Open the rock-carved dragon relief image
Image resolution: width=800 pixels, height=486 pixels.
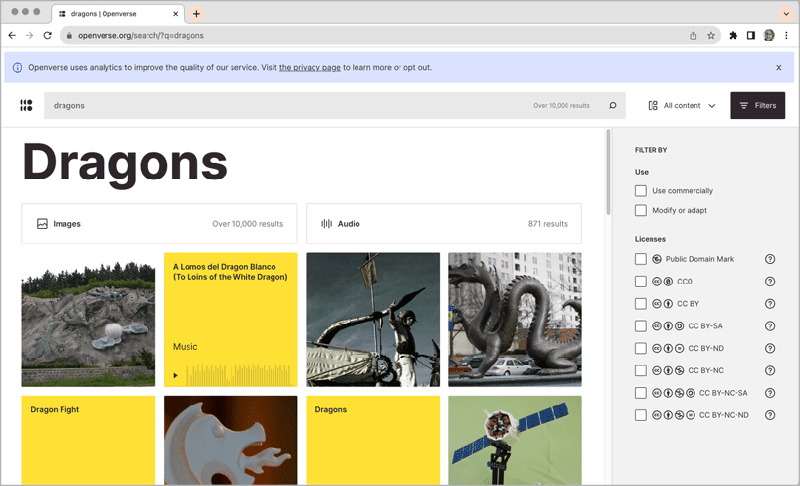(88, 319)
